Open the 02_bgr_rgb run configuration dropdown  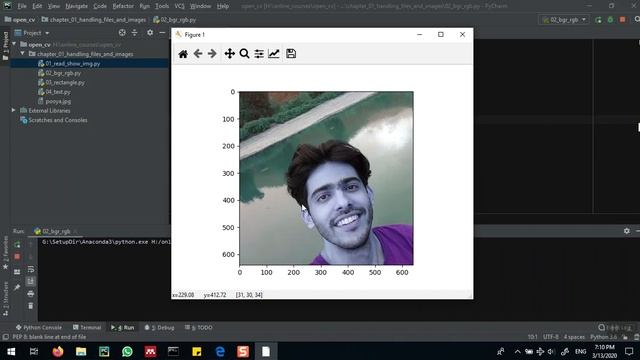click(564, 20)
